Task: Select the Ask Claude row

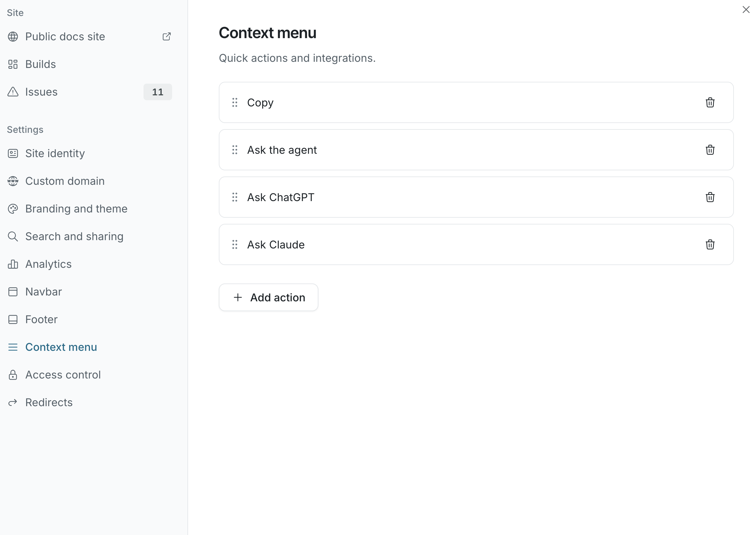Action: coord(476,244)
